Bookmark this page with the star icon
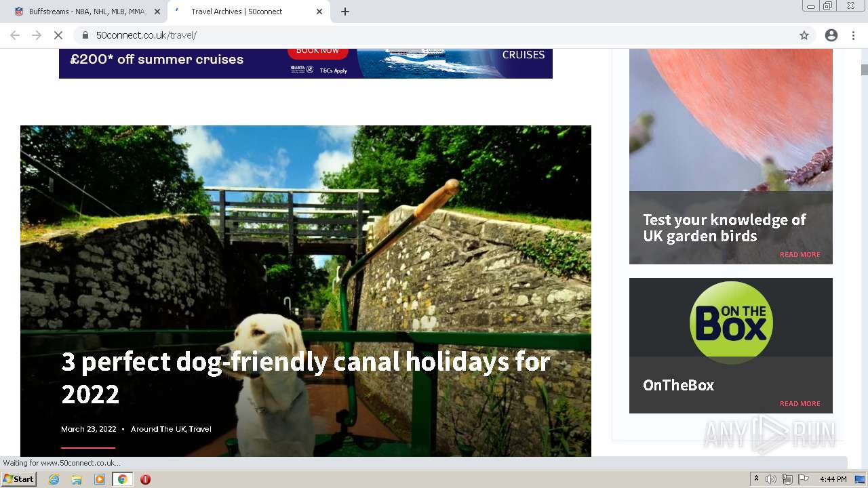868x488 pixels. click(x=804, y=35)
